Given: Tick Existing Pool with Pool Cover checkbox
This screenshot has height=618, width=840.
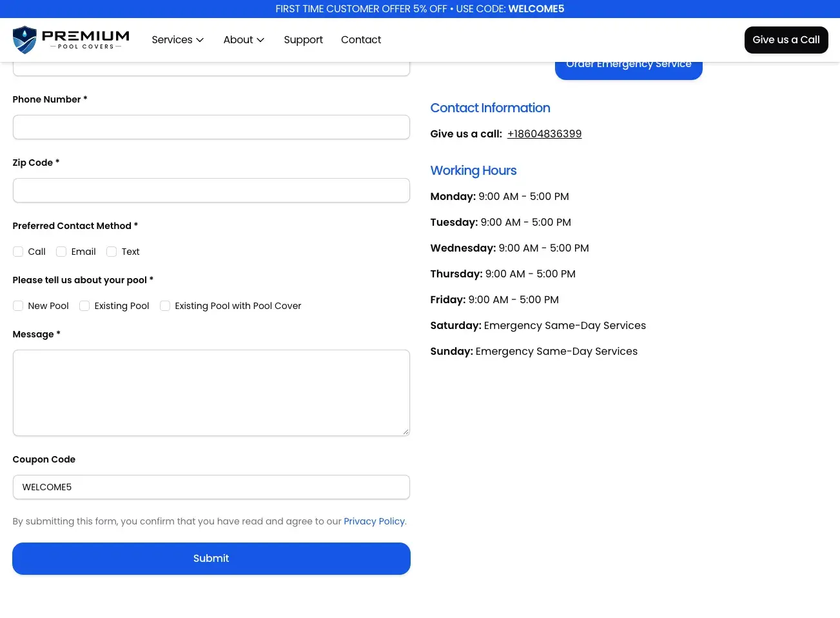Looking at the screenshot, I should pyautogui.click(x=165, y=306).
